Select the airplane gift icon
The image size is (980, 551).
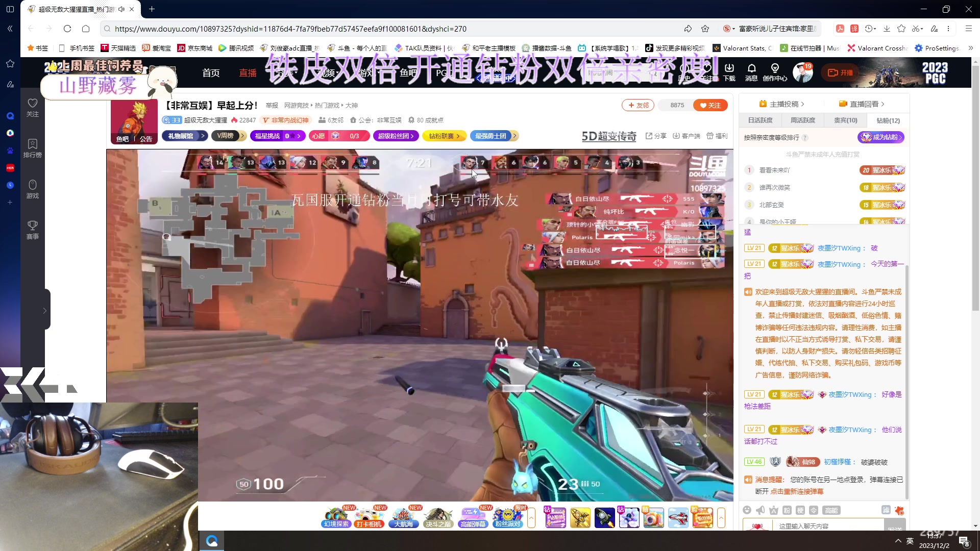(678, 518)
